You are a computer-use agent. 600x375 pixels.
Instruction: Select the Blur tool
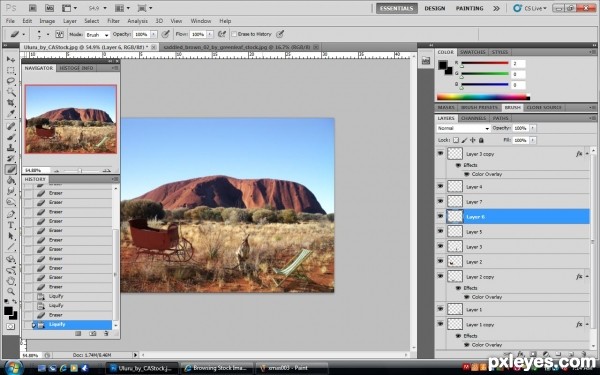point(11,191)
